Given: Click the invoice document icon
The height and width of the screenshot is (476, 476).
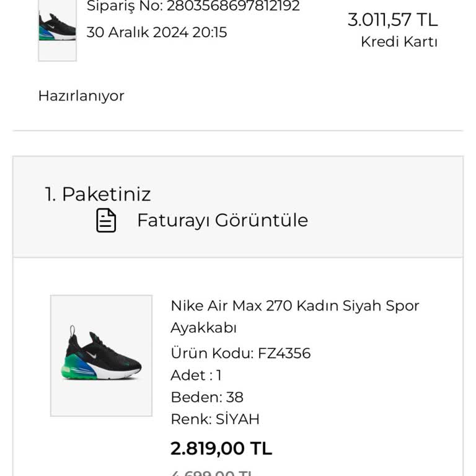Looking at the screenshot, I should coord(106,221).
